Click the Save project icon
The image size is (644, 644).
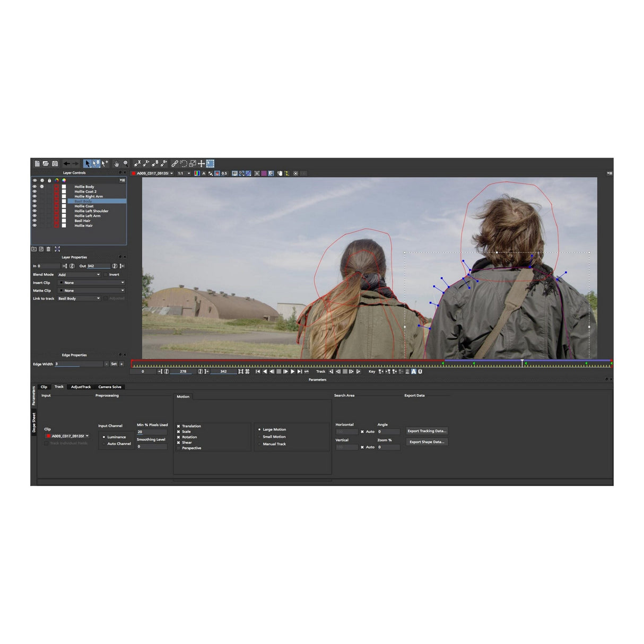coord(55,164)
